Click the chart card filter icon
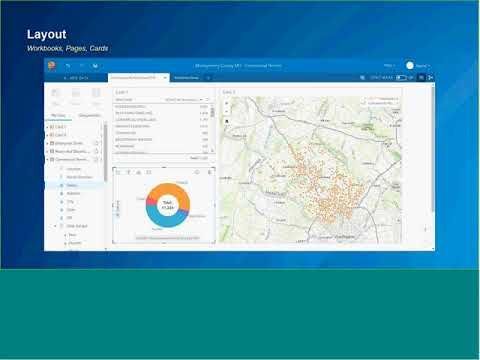 [x=128, y=172]
